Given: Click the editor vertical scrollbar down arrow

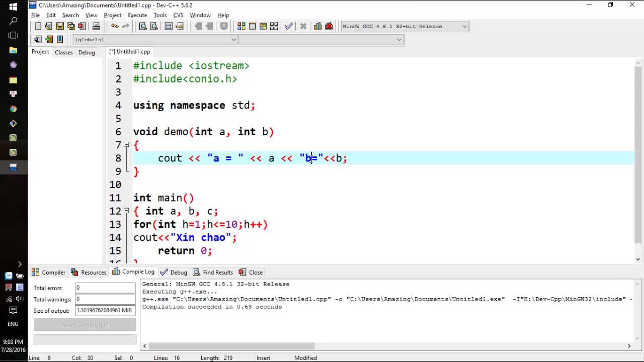Looking at the screenshot, I should tap(638, 259).
